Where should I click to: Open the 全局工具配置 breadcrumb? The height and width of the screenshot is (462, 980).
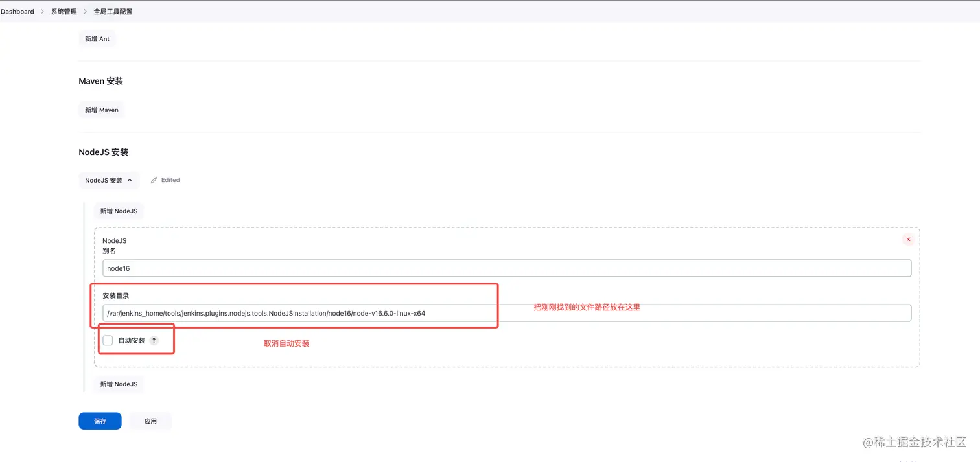coord(113,12)
